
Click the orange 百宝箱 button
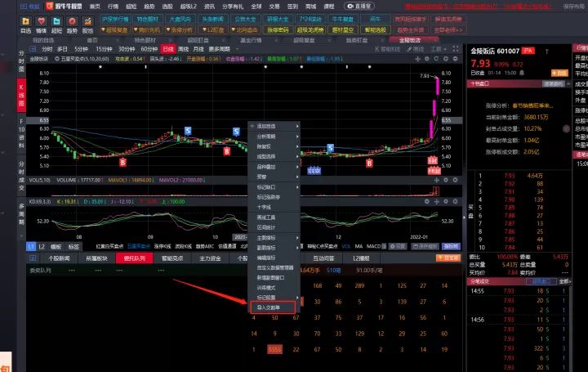pos(448,258)
